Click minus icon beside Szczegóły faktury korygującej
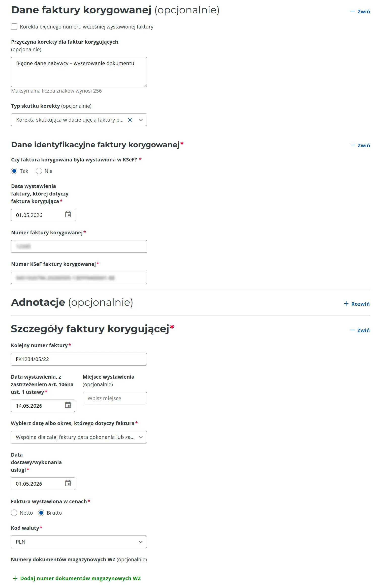The height and width of the screenshot is (588, 385). coord(352,330)
